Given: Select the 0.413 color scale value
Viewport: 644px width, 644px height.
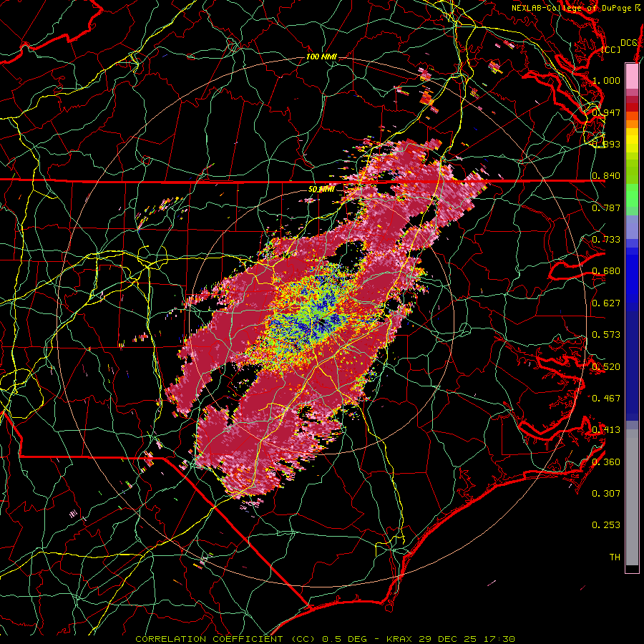Looking at the screenshot, I should pos(606,430).
